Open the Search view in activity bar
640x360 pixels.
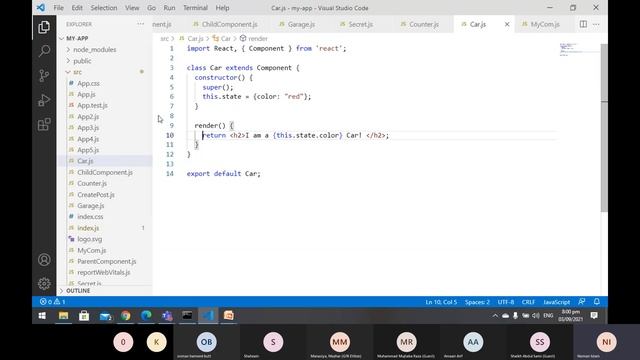tap(44, 51)
